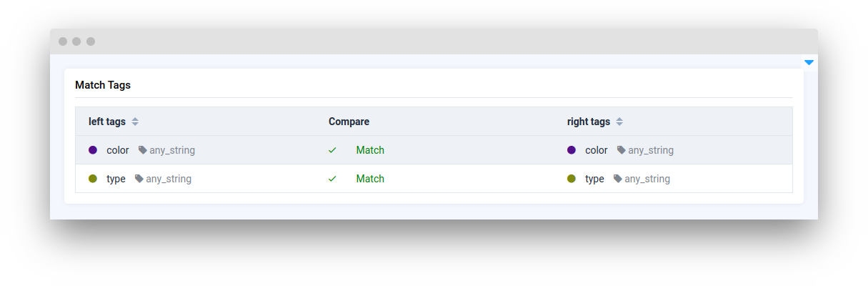This screenshot has height=291, width=868.
Task: Sort table by left tags sort arrows
Action: (x=135, y=122)
